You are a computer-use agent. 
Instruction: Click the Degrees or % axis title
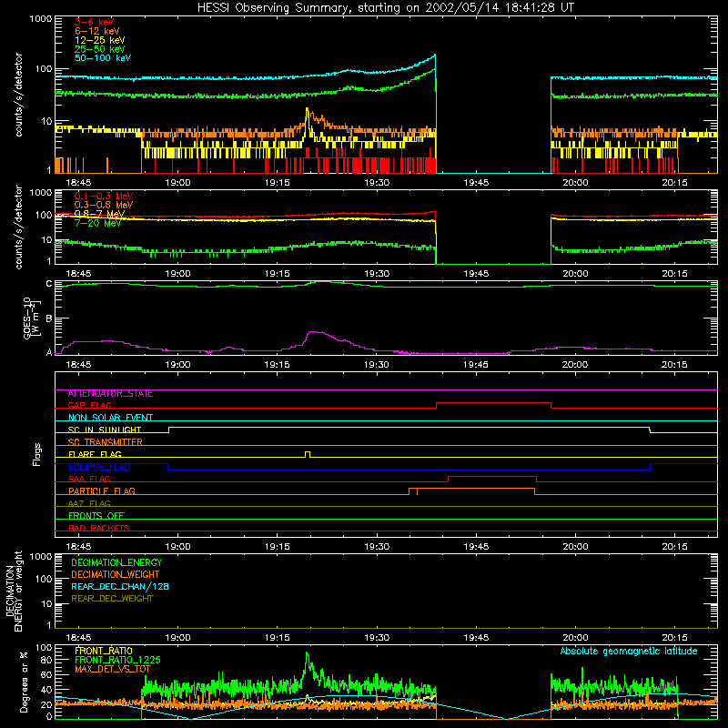click(24, 682)
